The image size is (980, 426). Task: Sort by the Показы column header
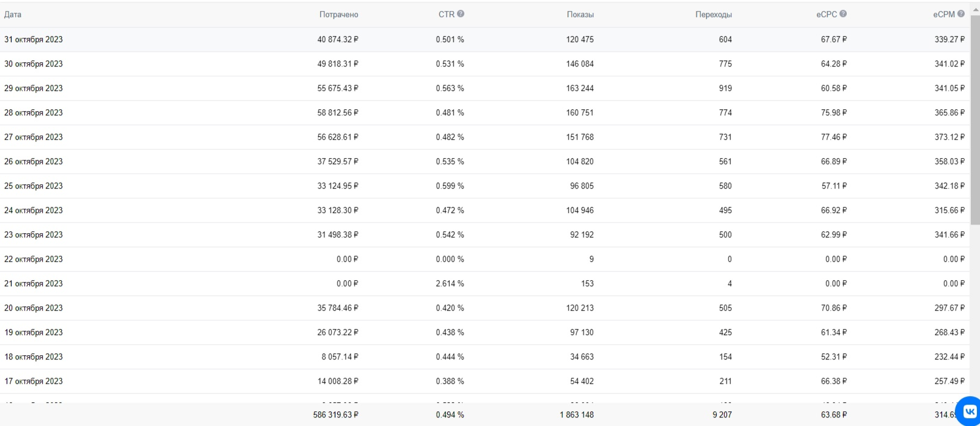pyautogui.click(x=580, y=15)
